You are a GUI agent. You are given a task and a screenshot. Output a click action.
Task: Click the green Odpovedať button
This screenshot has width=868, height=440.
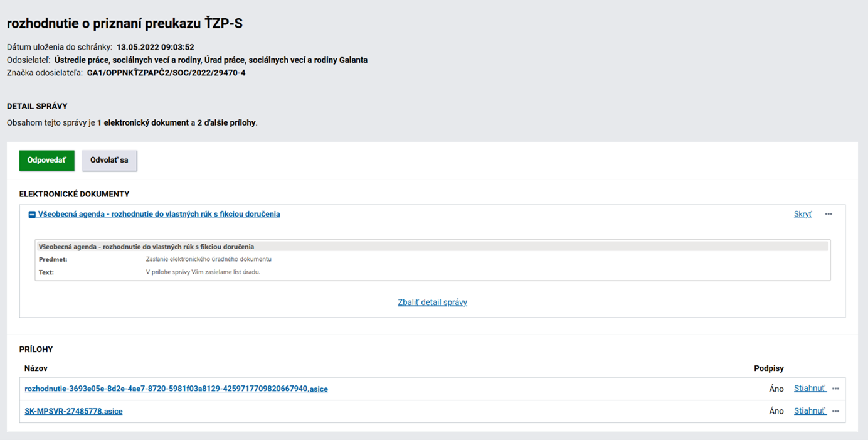[47, 161]
